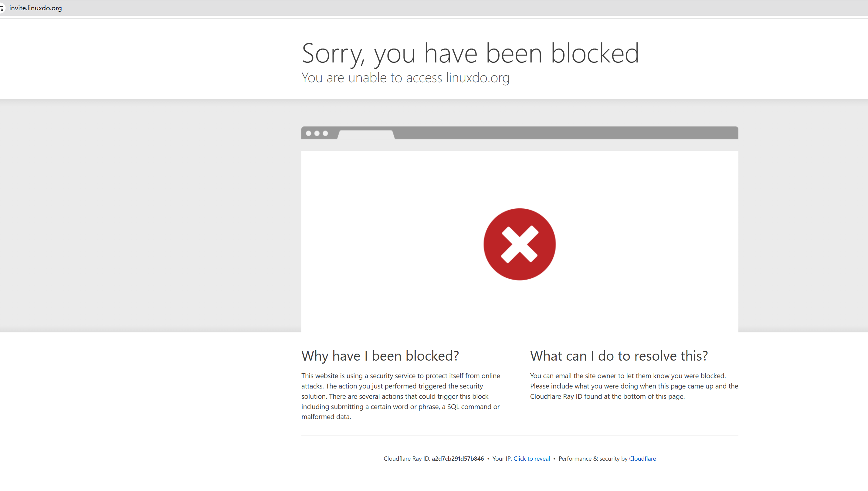The image size is (868, 491).
Task: Select the Cloudflare Ray ID a2d7cb291d57b846
Action: tap(458, 458)
